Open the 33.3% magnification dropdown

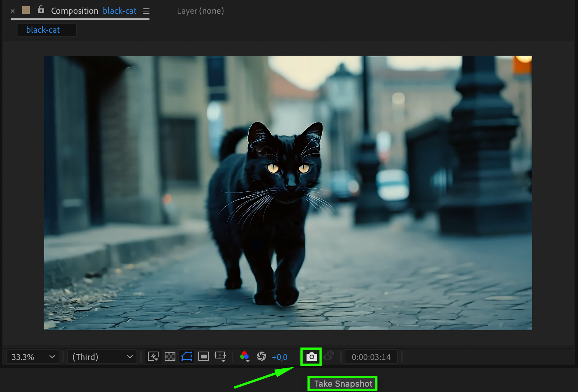(x=33, y=357)
